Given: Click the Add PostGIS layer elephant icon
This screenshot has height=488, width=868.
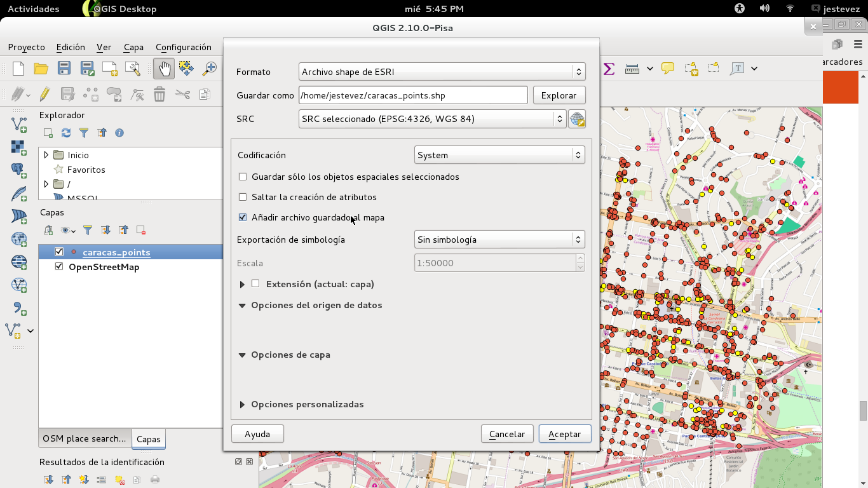Looking at the screenshot, I should pyautogui.click(x=19, y=170).
